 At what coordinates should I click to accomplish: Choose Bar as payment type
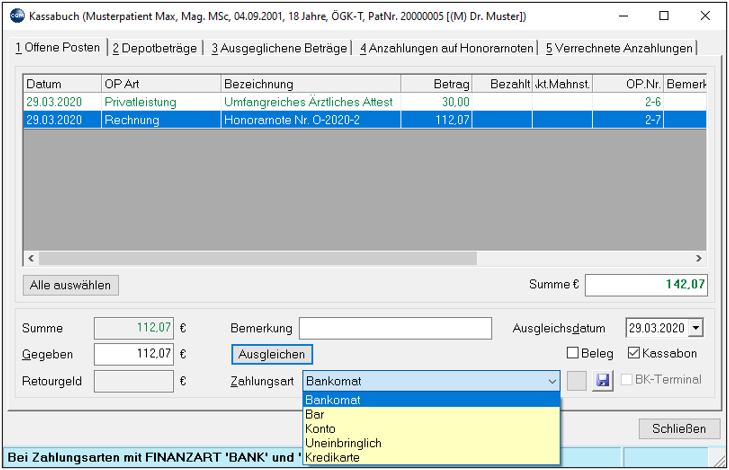point(431,414)
